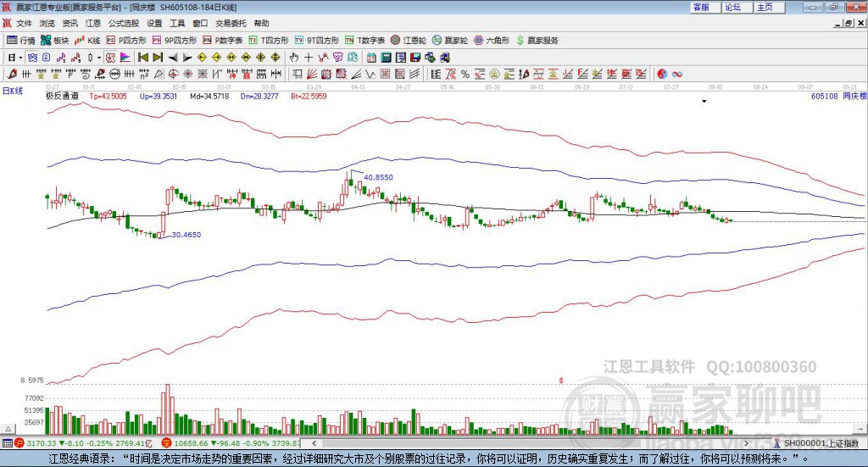The image size is (868, 467).
Task: Toggle the flag indicator icon
Action: (x=125, y=58)
